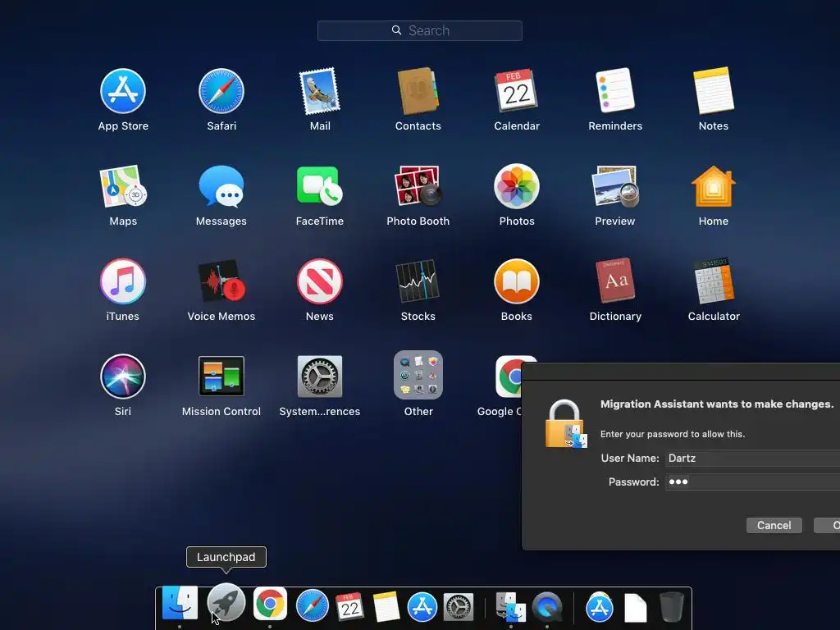Image resolution: width=840 pixels, height=630 pixels.
Task: Open App Store from Launchpad grid
Action: click(123, 91)
